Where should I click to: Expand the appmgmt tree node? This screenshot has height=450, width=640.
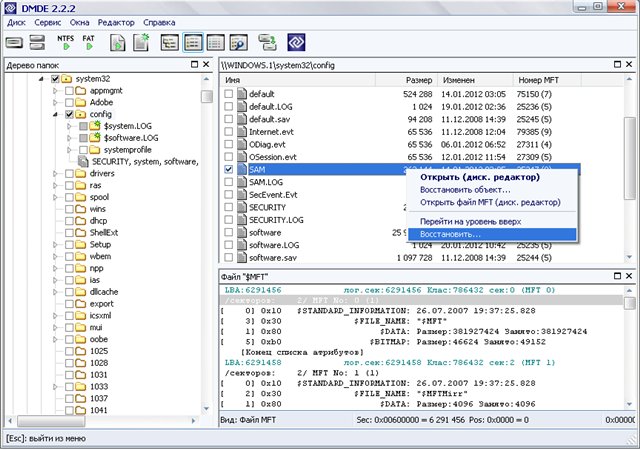(55, 91)
